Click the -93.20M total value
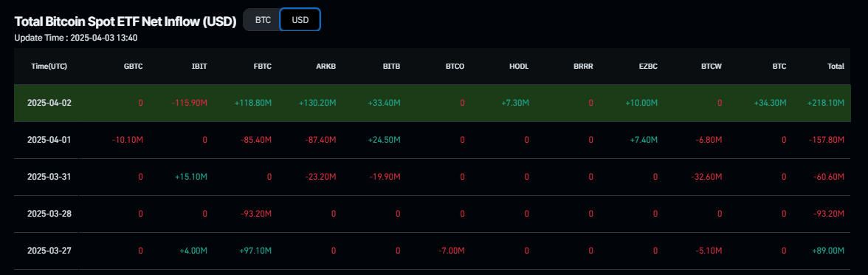The image size is (868, 275). [x=829, y=214]
